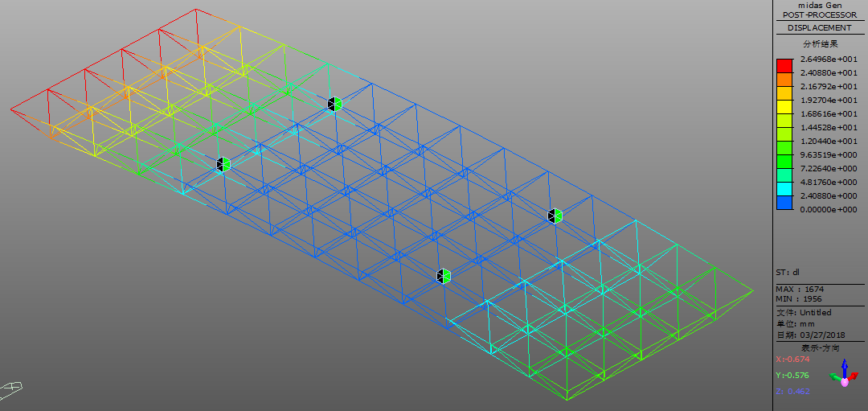
Task: Click the '单位: mm' unit label
Action: [796, 323]
